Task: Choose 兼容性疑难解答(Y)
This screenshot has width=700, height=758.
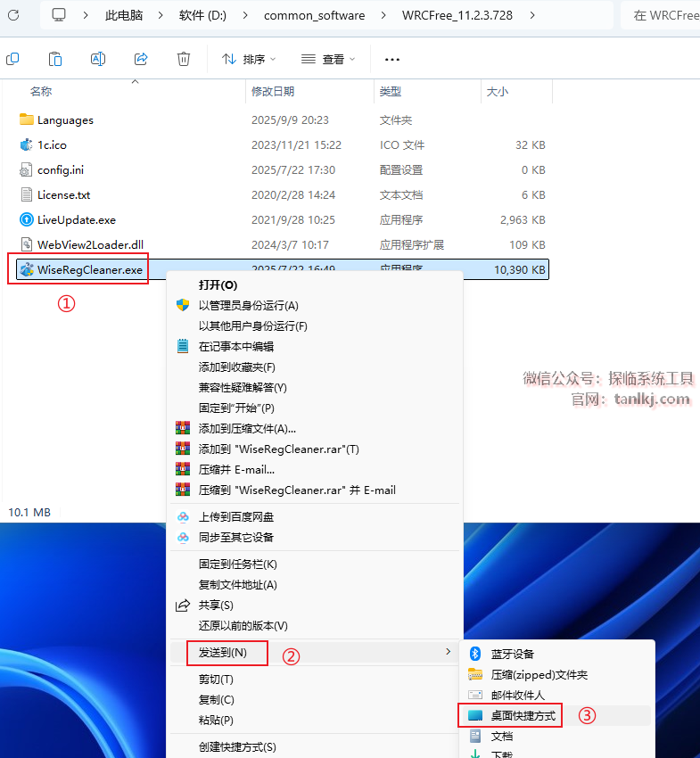Action: pos(315,387)
